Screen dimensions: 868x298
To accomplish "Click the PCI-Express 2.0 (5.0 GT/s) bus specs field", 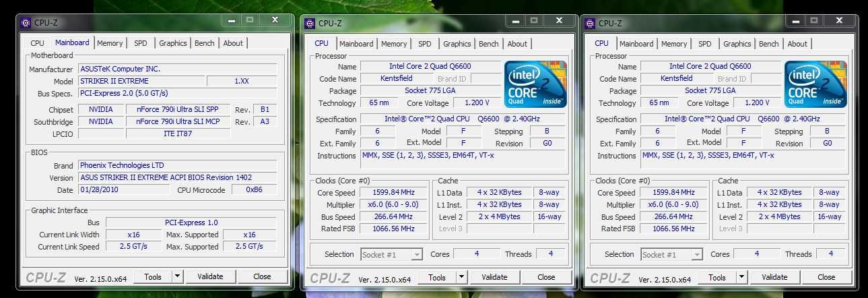I will [x=177, y=93].
